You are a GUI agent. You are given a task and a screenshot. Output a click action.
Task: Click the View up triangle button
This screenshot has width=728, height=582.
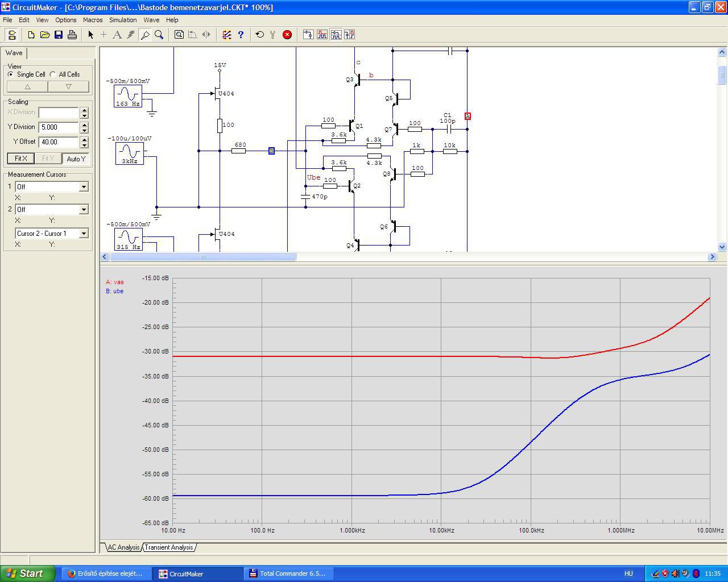point(27,86)
